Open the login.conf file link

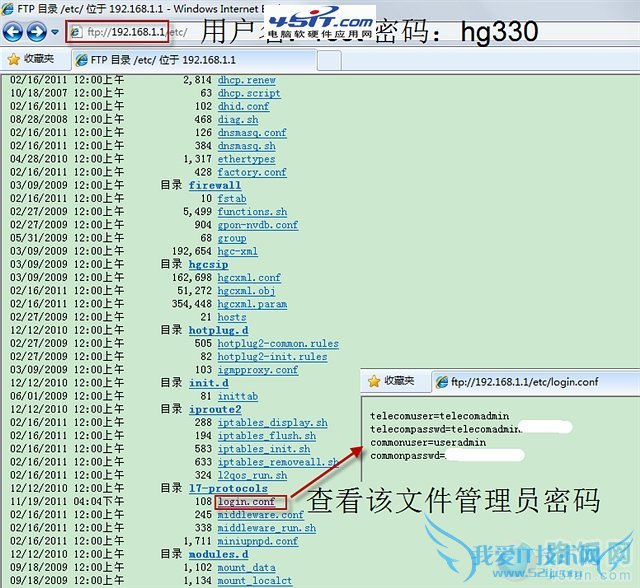246,501
